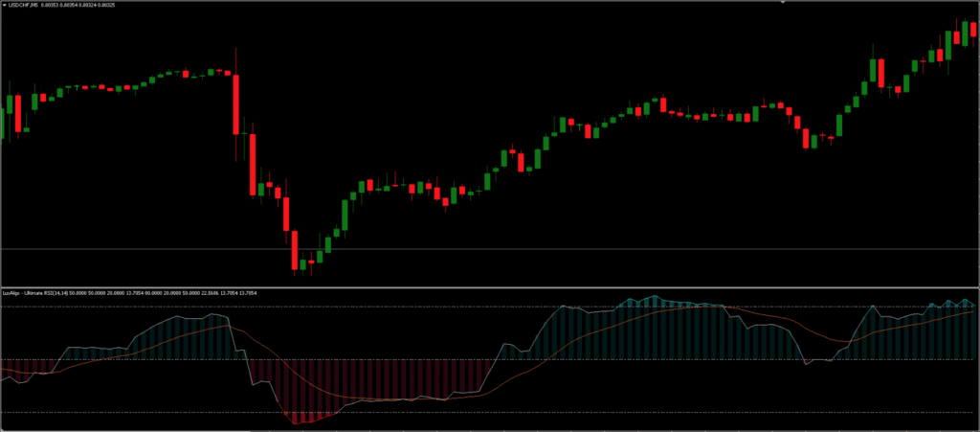Select the gray horizontal line on price chart

(x=574, y=250)
